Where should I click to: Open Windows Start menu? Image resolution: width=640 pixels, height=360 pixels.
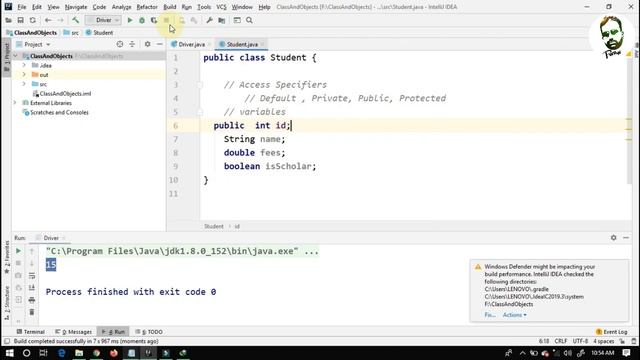tap(9, 353)
